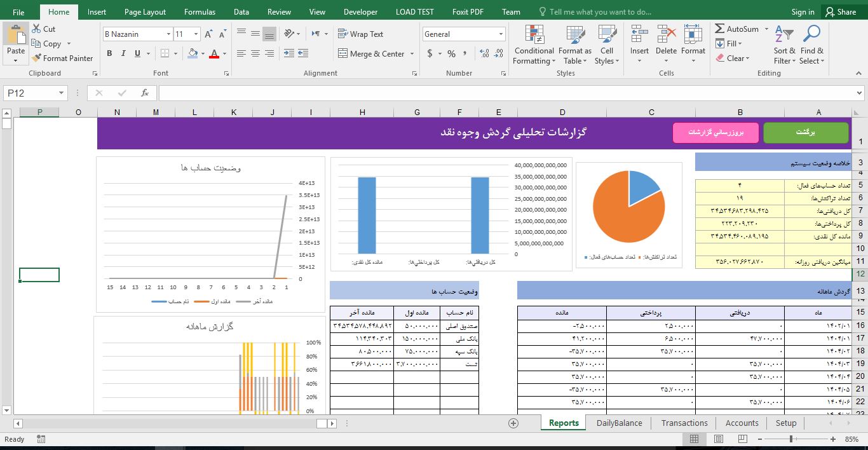Screen dimensions: 868x450
Task: Switch to the Transactions sheet tab
Action: pyautogui.click(x=684, y=423)
